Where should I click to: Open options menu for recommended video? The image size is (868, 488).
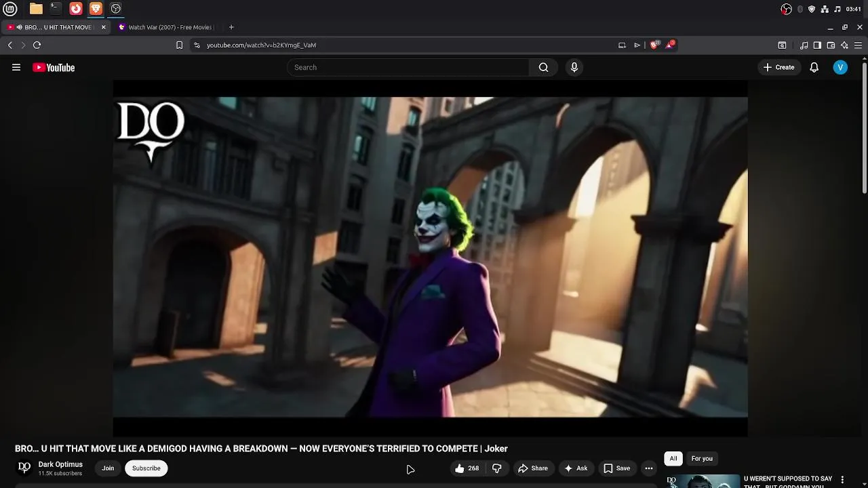(842, 480)
